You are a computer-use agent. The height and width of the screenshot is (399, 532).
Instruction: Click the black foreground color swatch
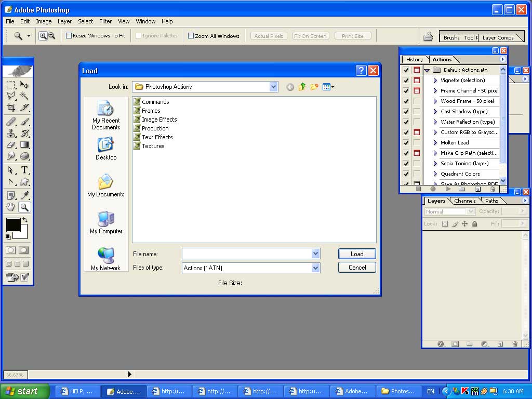[x=13, y=224]
